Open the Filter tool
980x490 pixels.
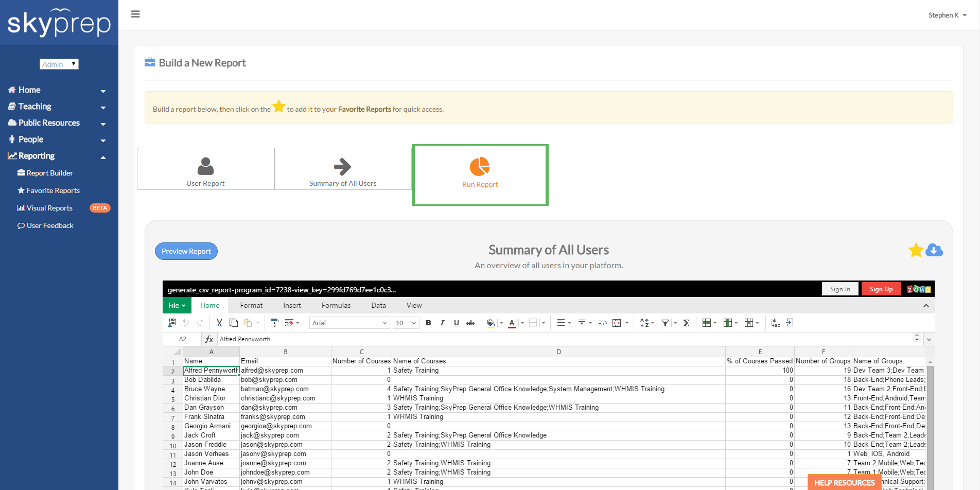coord(666,323)
